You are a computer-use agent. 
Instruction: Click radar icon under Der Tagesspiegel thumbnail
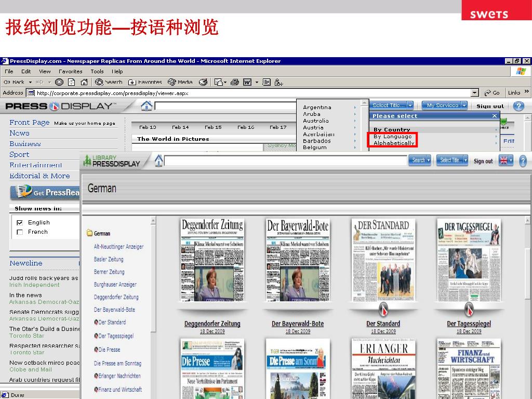click(x=469, y=309)
